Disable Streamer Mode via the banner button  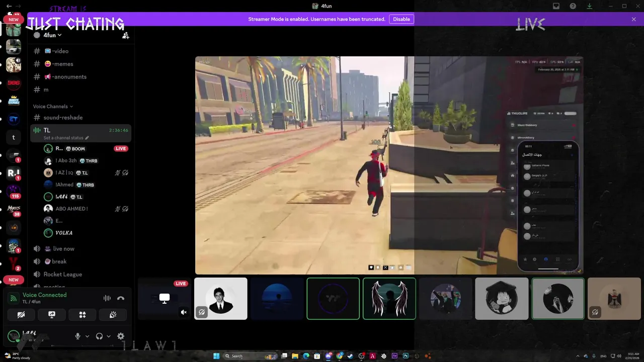tap(401, 19)
